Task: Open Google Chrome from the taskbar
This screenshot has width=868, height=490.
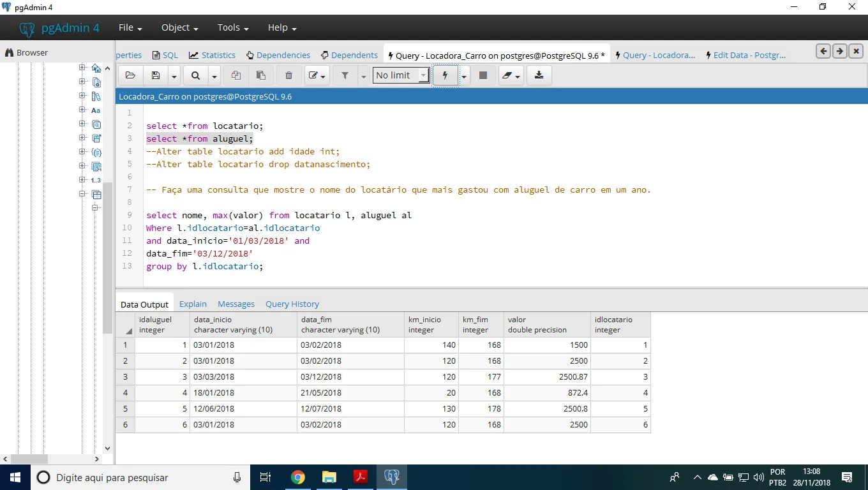Action: (x=297, y=477)
